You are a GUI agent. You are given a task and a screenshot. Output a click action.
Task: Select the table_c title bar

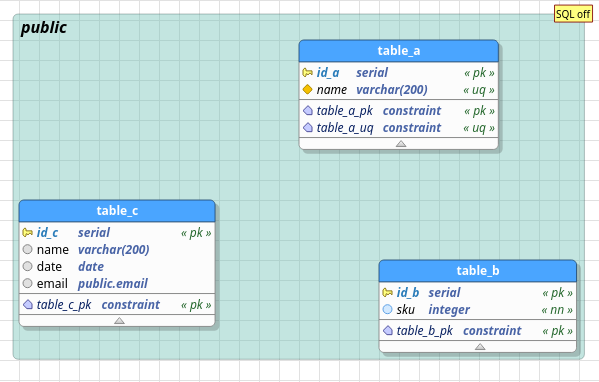[117, 211]
